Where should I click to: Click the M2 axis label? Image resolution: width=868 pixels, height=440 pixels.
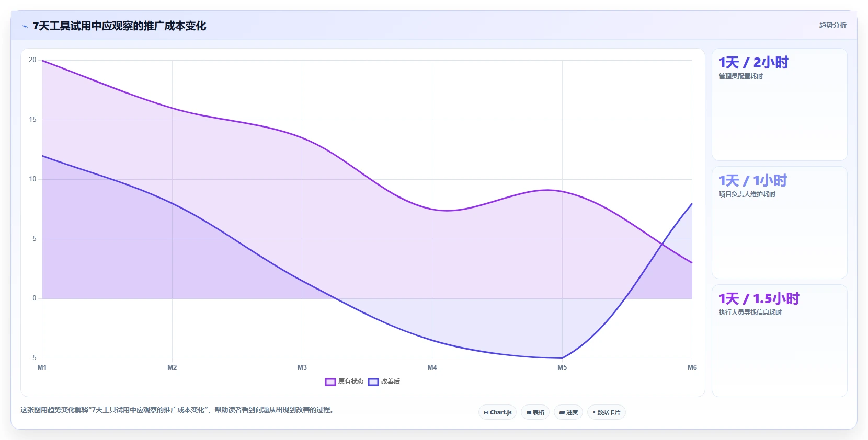point(172,368)
